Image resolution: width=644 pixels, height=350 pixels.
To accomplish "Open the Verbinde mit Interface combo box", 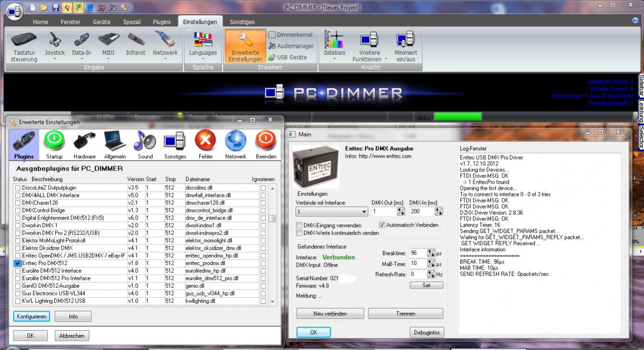I will coord(332,212).
